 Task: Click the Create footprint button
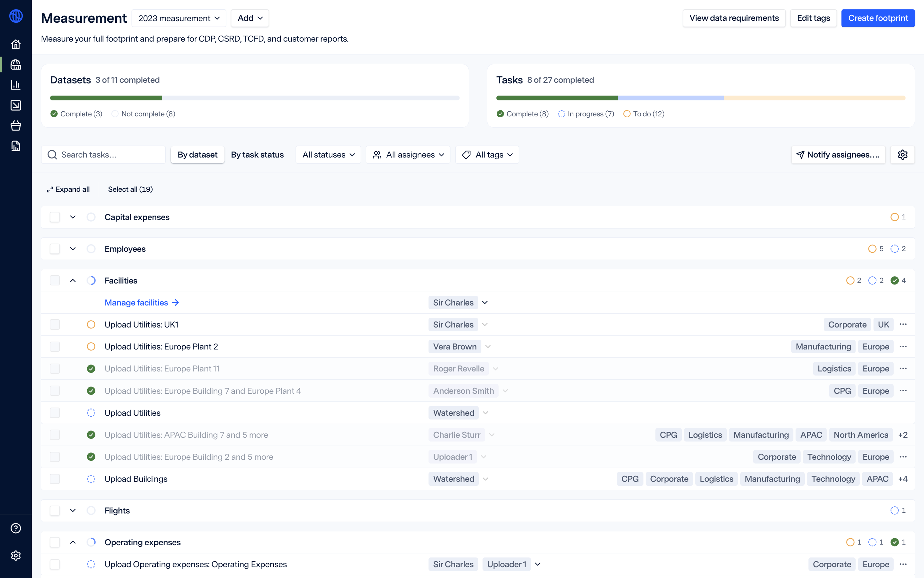tap(878, 18)
